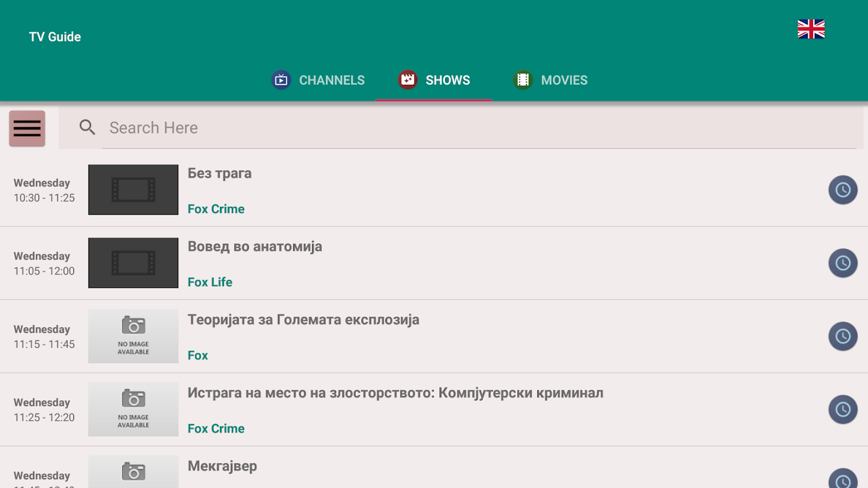Click the TV Guide app title
868x488 pixels.
tap(55, 37)
